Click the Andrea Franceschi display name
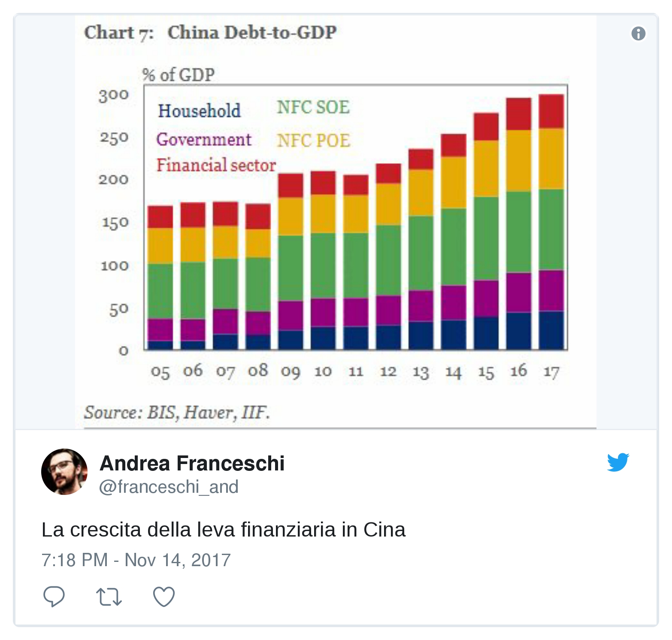Viewport: 672px width, 640px height. point(192,464)
